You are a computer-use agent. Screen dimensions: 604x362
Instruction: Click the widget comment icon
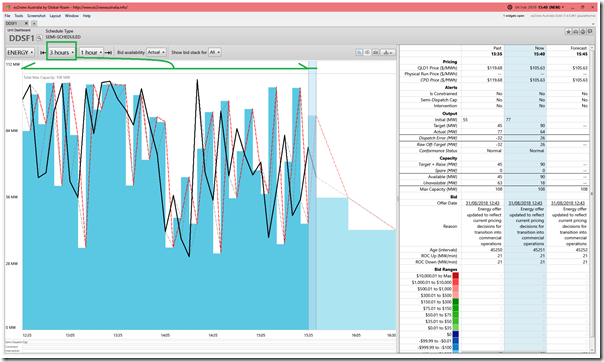tap(590, 32)
